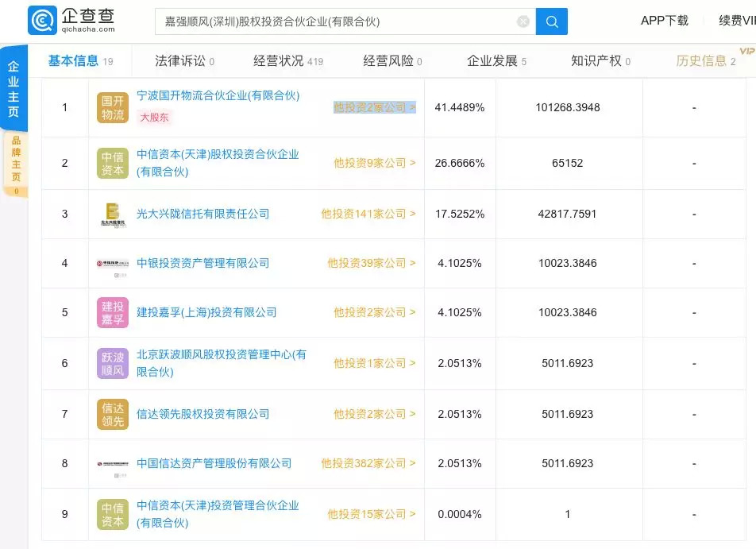Open 北京跃波顺风股权投资管理中心 link
Image resolution: width=756 pixels, height=549 pixels.
(222, 363)
